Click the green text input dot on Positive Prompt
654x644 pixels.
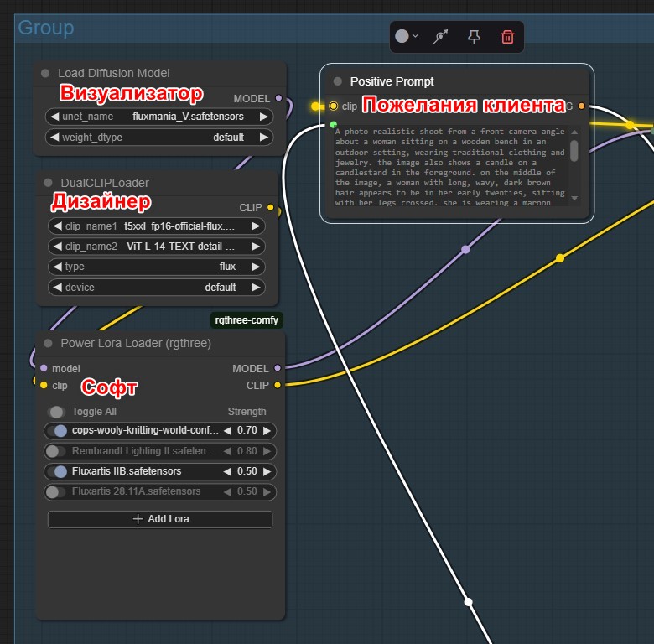pos(333,124)
